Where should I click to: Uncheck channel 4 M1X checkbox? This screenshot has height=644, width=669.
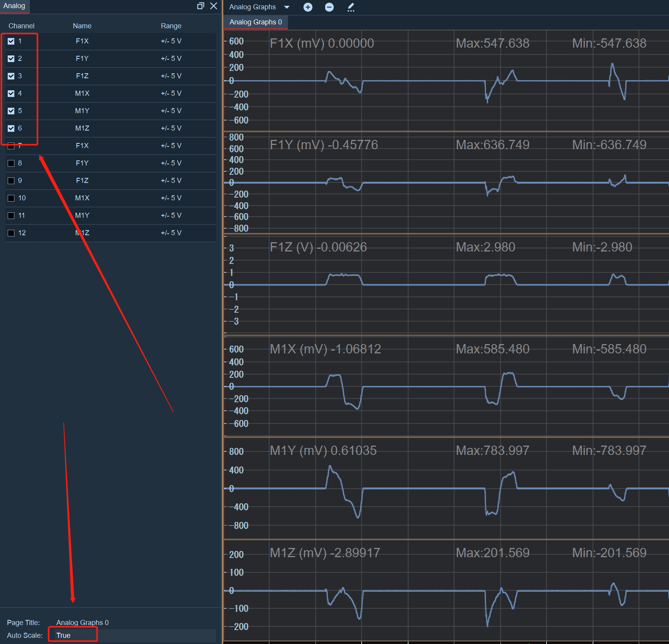(x=11, y=93)
